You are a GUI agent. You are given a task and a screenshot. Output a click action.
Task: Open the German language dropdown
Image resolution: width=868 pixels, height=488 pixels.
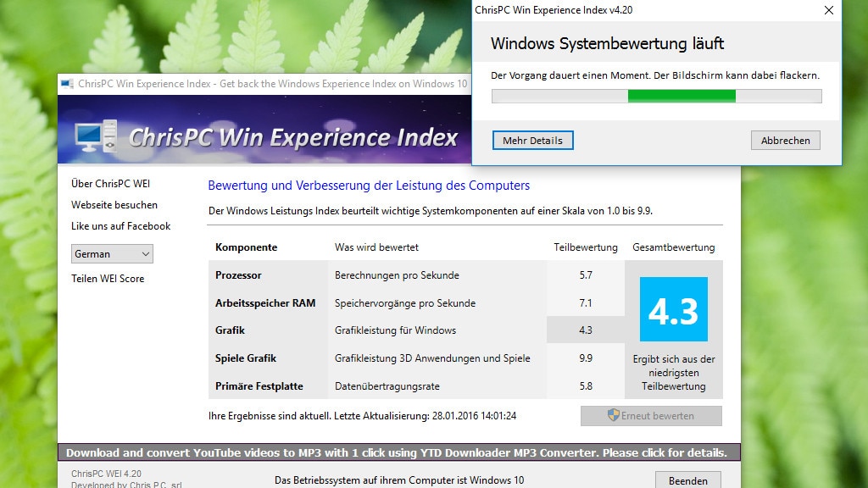112,254
